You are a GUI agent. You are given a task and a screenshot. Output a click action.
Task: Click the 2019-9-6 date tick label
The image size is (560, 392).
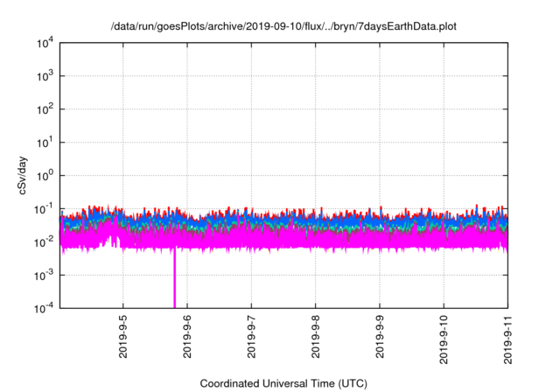(187, 336)
